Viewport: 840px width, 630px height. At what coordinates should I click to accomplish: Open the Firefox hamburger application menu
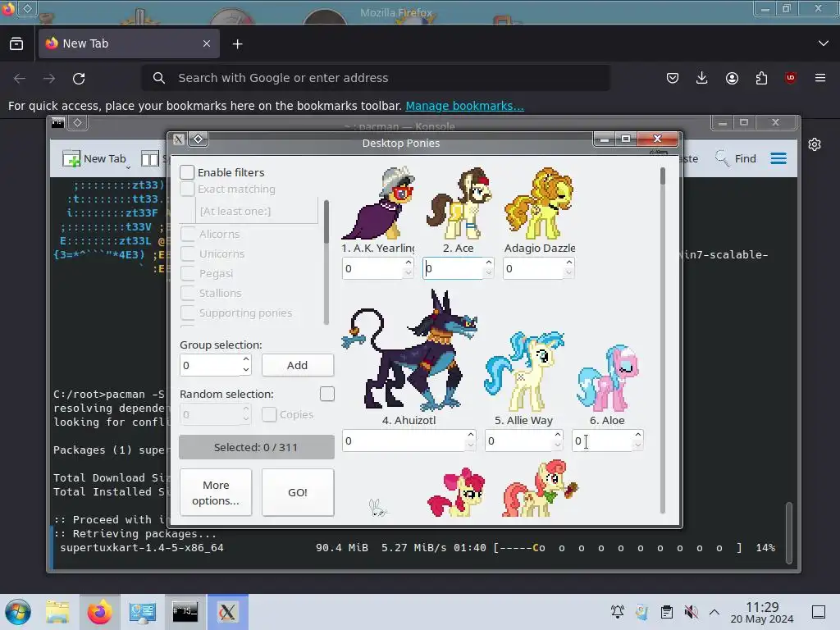[x=820, y=78]
